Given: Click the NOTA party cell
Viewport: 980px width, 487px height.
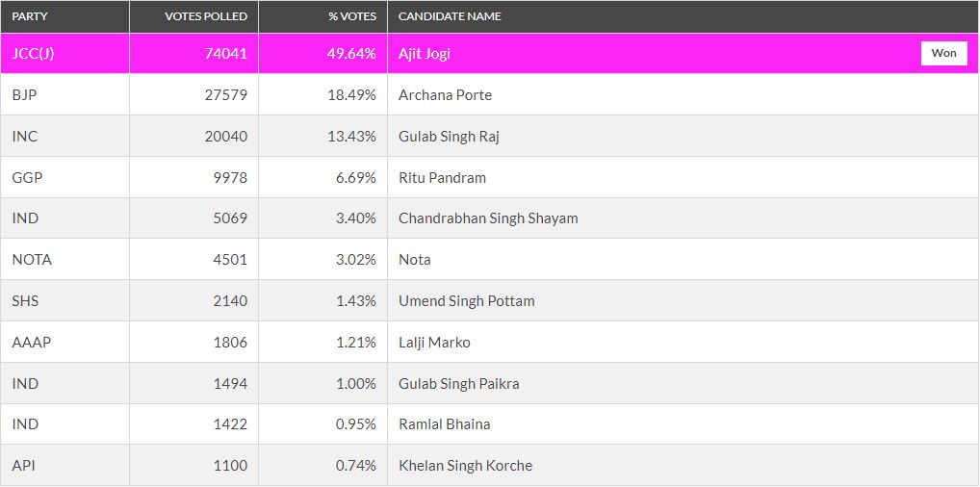Looking at the screenshot, I should coord(32,260).
